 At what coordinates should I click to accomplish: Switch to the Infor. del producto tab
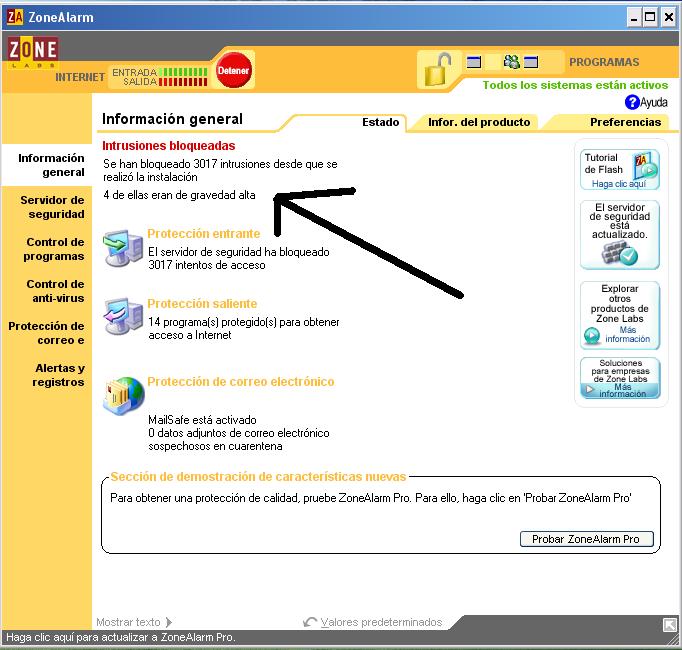click(479, 122)
